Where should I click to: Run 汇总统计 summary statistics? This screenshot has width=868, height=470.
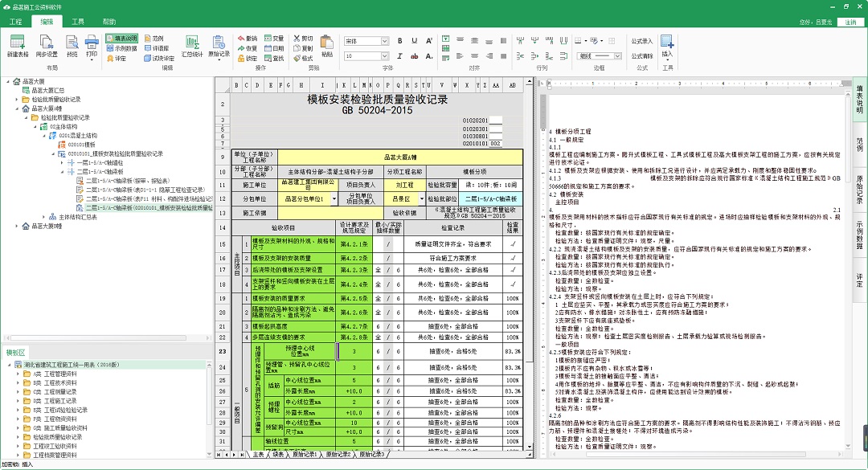(x=192, y=44)
